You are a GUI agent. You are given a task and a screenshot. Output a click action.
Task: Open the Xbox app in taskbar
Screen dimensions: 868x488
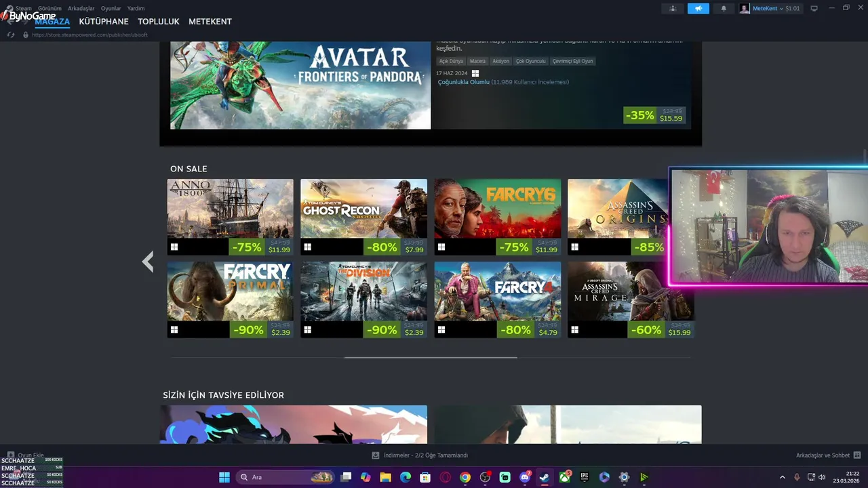pyautogui.click(x=565, y=477)
